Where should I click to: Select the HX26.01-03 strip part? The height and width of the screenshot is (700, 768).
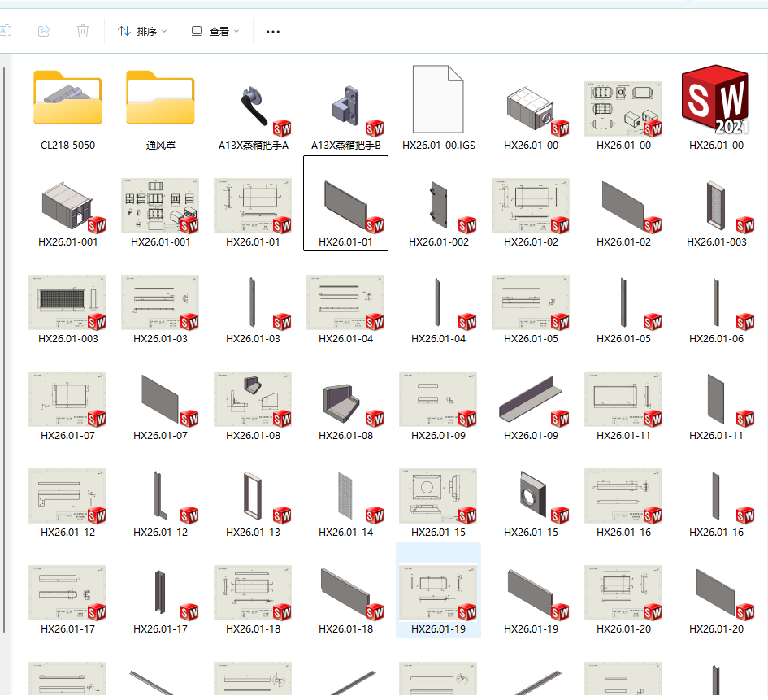click(254, 302)
